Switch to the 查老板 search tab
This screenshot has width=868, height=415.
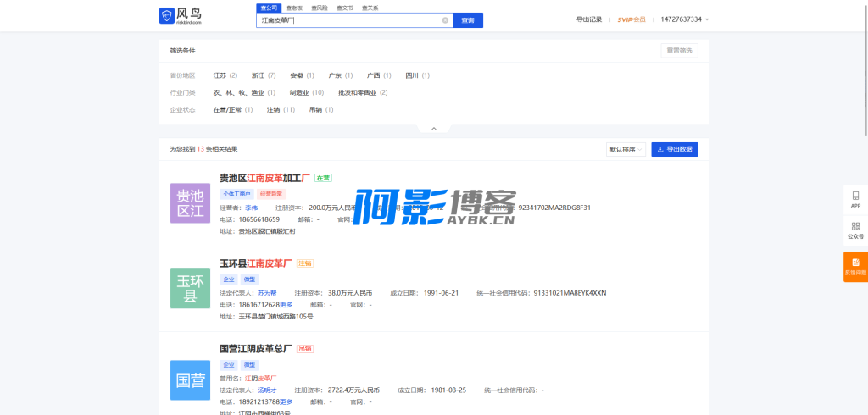[294, 8]
